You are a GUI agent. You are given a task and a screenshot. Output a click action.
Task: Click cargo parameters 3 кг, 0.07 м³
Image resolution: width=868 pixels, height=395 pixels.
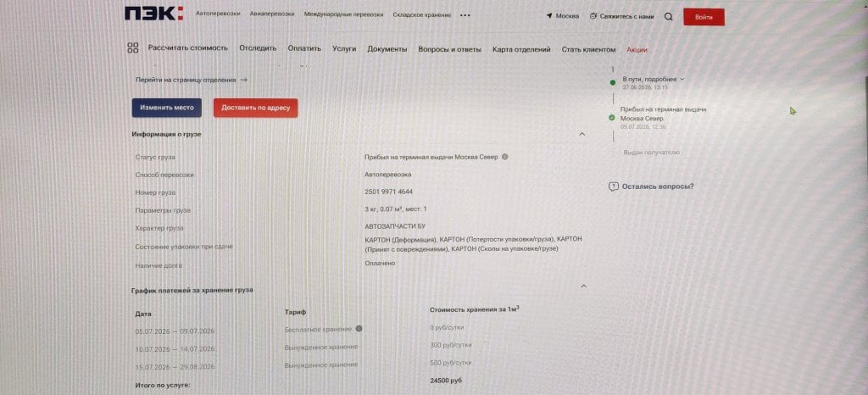point(396,209)
